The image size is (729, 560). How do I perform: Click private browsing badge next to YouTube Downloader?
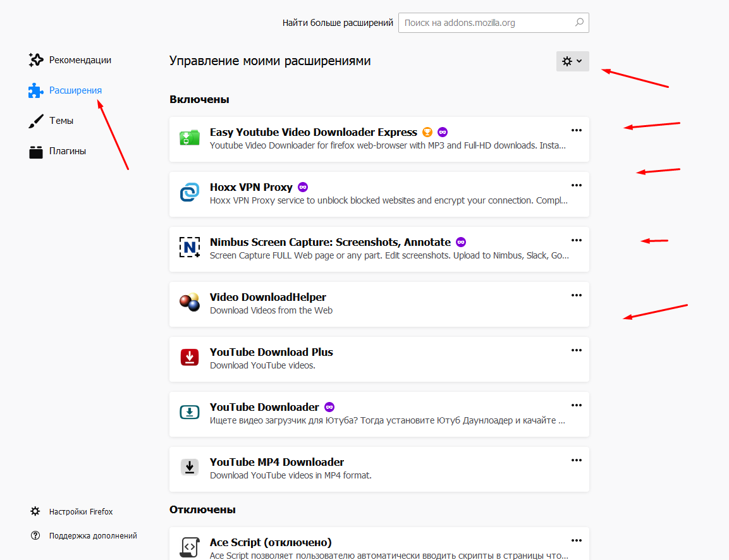(x=329, y=407)
